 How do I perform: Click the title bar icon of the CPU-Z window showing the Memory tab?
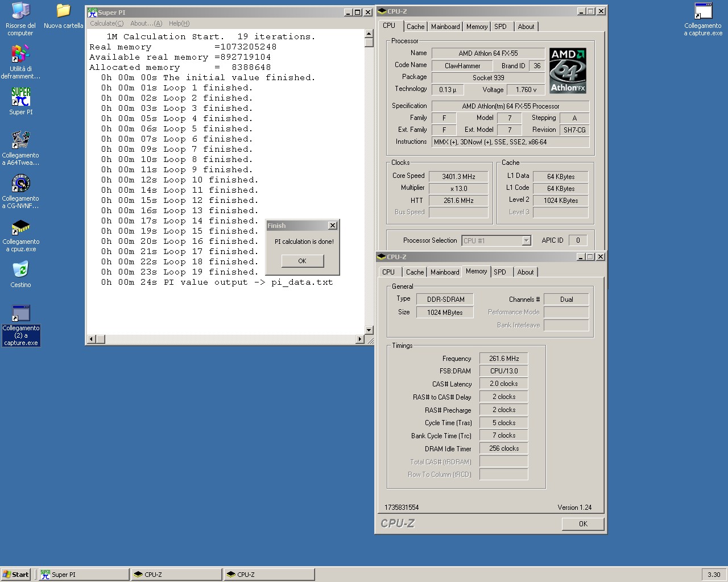pos(382,257)
